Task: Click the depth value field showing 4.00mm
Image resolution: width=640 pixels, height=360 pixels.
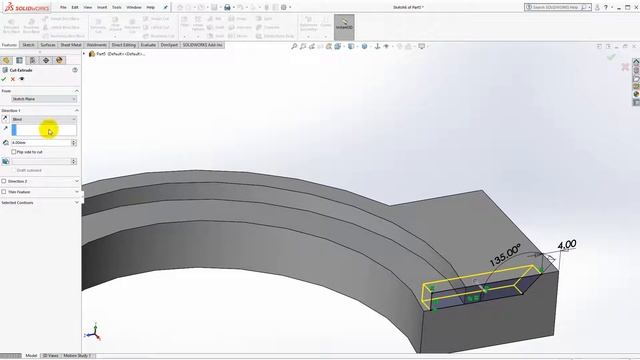Action: [41, 143]
